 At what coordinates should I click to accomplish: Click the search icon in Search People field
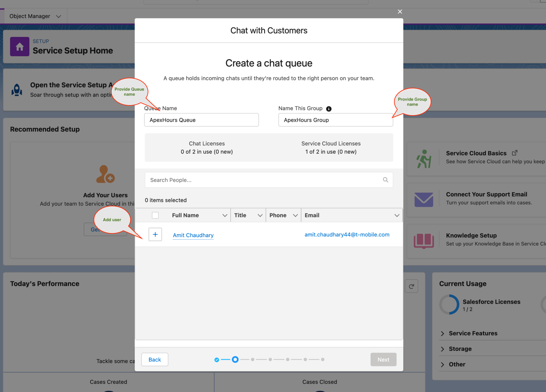[386, 180]
